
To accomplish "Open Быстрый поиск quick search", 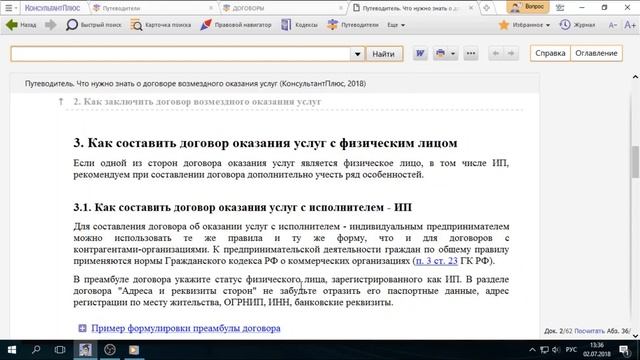I will point(93,25).
